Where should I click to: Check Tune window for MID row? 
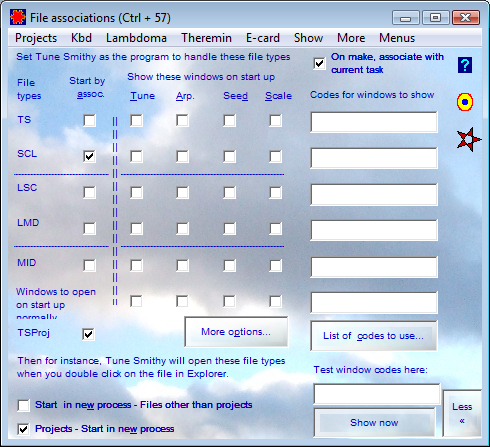(x=136, y=266)
